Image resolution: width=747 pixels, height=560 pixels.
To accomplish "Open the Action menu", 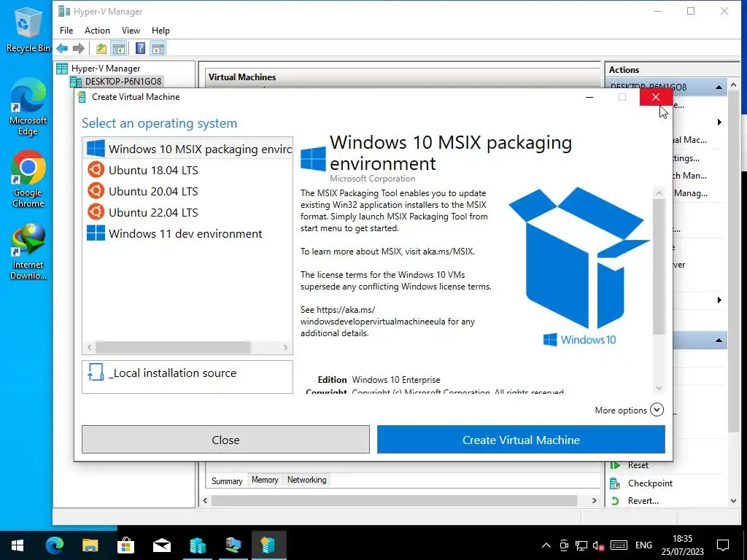I will coord(97,31).
